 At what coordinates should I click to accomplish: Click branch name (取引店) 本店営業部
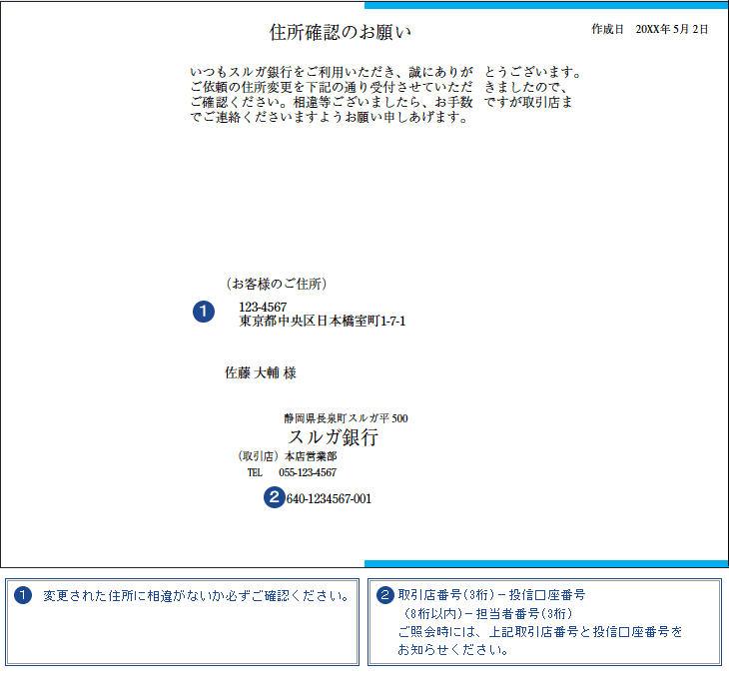pyautogui.click(x=287, y=456)
